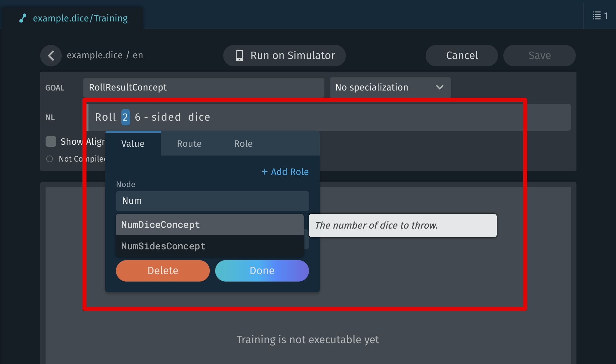This screenshot has height=364, width=616.
Task: Click the Node input containing Num
Action: point(212,201)
